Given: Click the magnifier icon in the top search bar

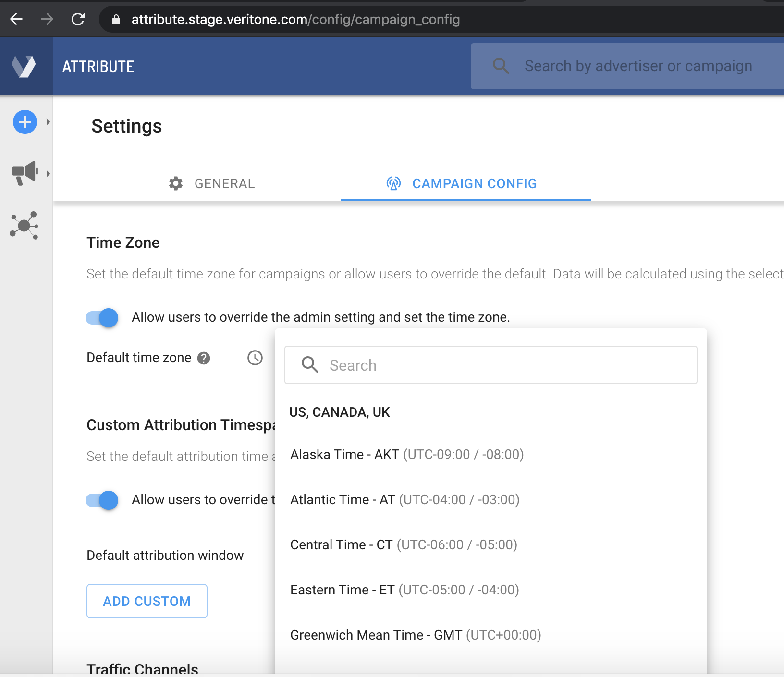Looking at the screenshot, I should click(501, 66).
